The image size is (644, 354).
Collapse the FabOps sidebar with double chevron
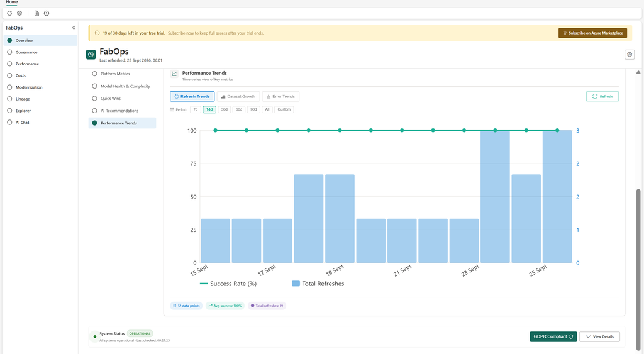74,28
